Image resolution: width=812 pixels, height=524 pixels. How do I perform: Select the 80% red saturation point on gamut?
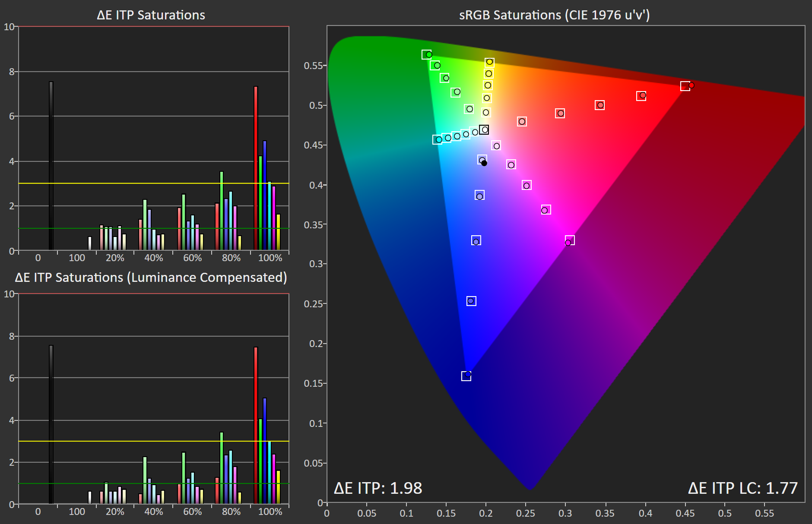(x=641, y=96)
